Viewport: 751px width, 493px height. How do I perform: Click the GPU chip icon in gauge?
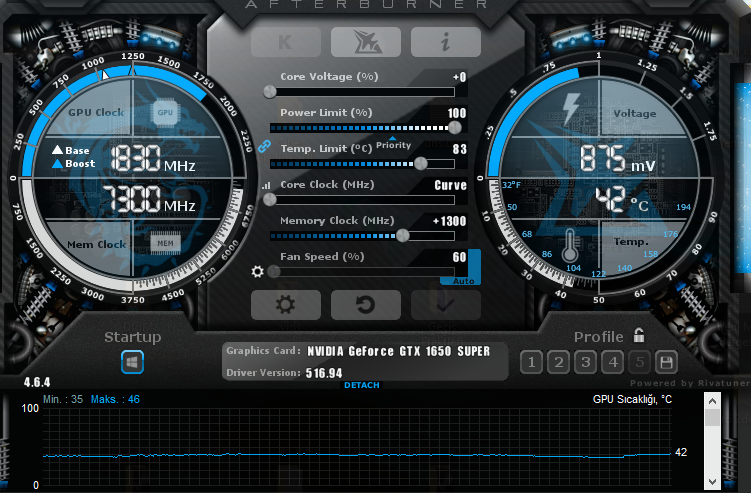[165, 113]
